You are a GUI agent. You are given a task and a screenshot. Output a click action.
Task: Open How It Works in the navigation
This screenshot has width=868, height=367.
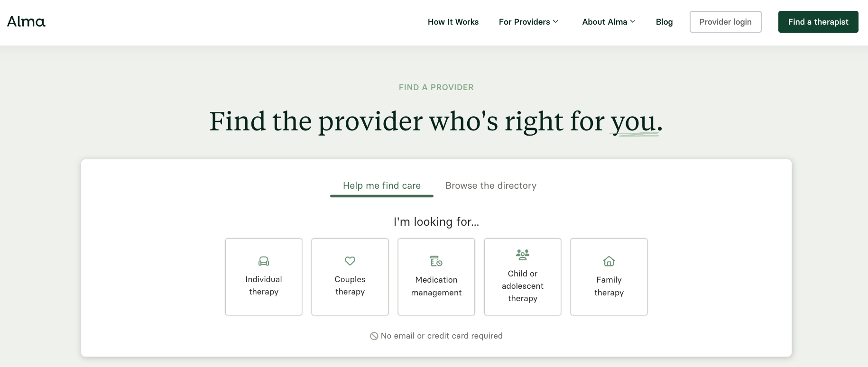click(x=453, y=22)
